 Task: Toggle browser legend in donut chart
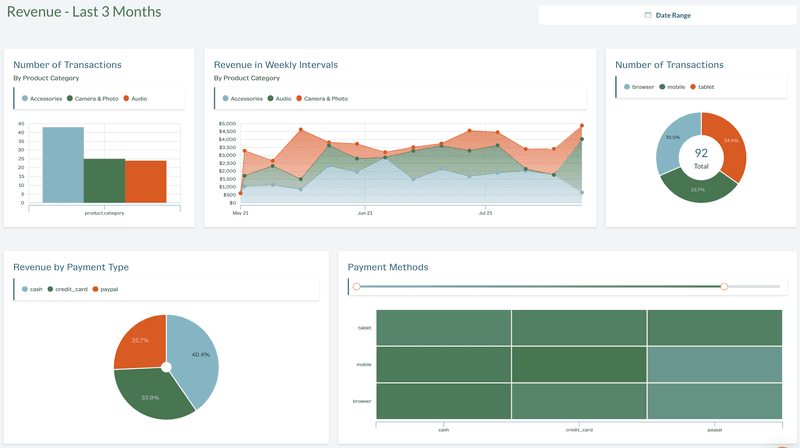(639, 87)
